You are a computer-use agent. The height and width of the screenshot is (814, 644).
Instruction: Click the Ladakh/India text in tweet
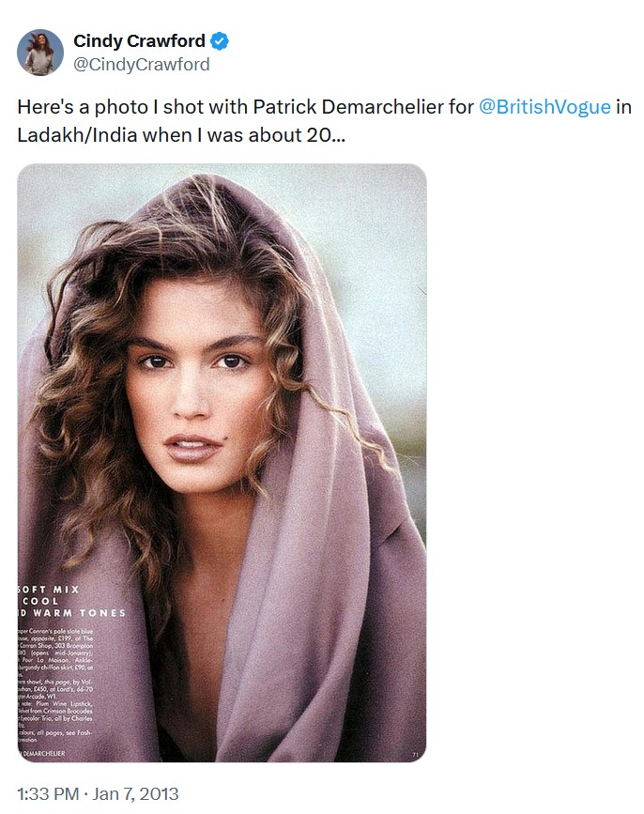(77, 135)
